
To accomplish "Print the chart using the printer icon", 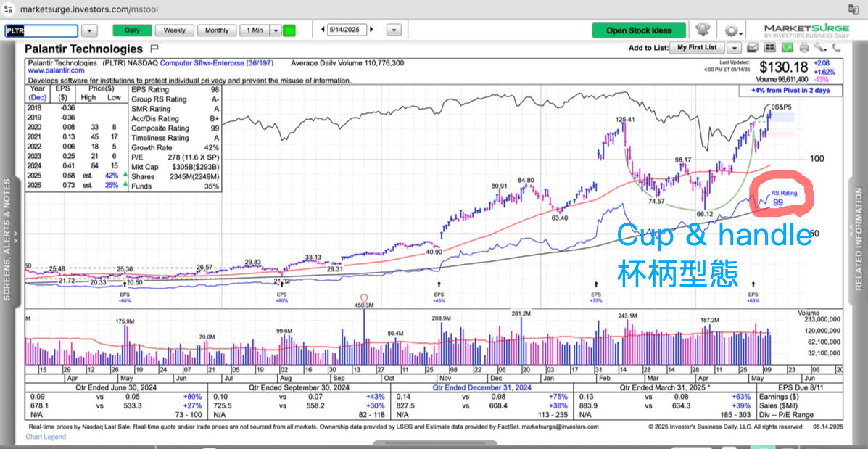I will [x=804, y=48].
